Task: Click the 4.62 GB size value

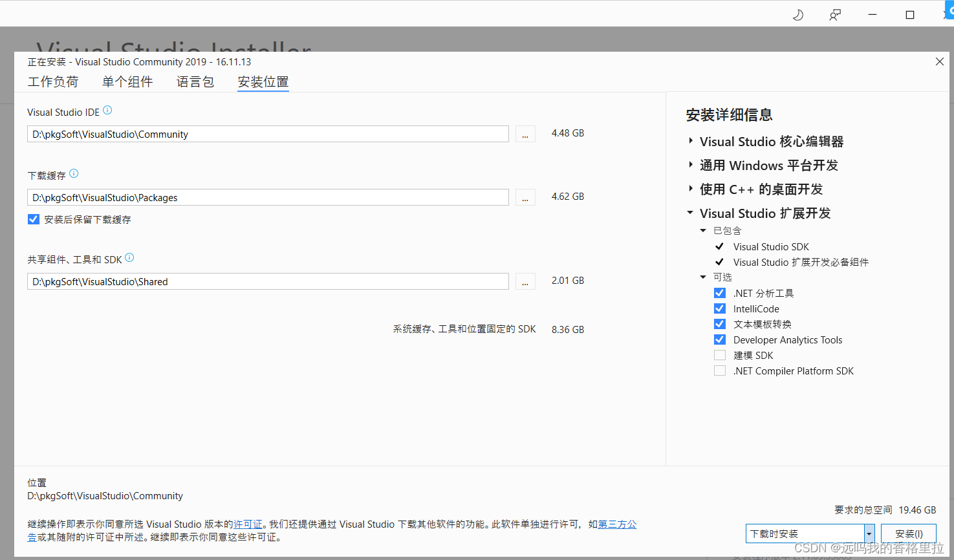Action: (568, 197)
